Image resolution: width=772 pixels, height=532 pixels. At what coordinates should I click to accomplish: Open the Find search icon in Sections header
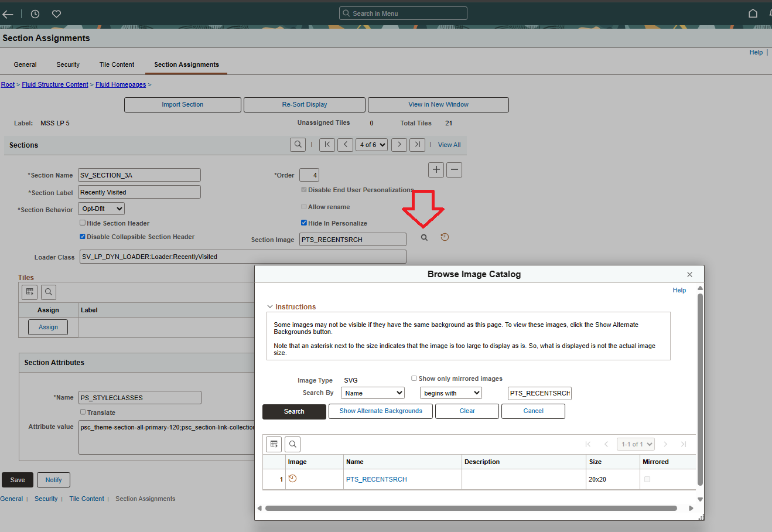(x=298, y=144)
